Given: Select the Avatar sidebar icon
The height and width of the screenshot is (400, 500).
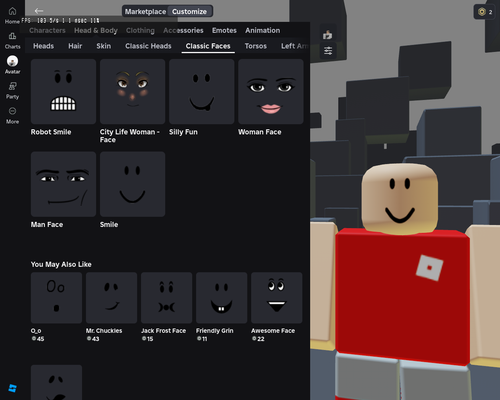Looking at the screenshot, I should click(x=12, y=61).
